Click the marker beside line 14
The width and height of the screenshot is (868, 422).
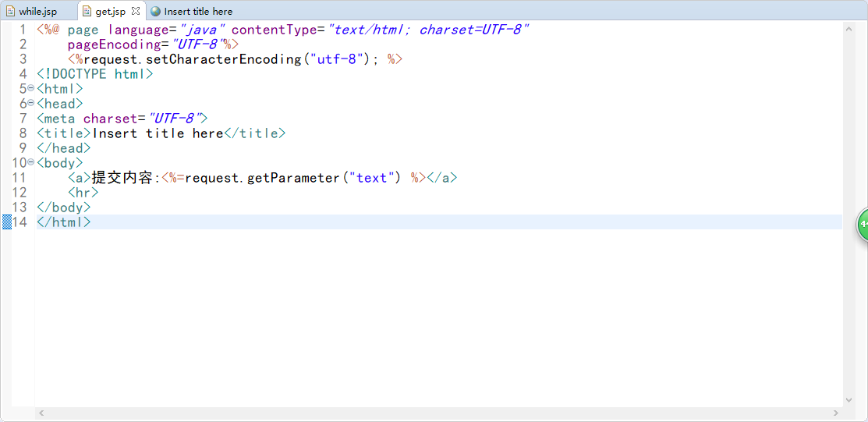(x=7, y=222)
